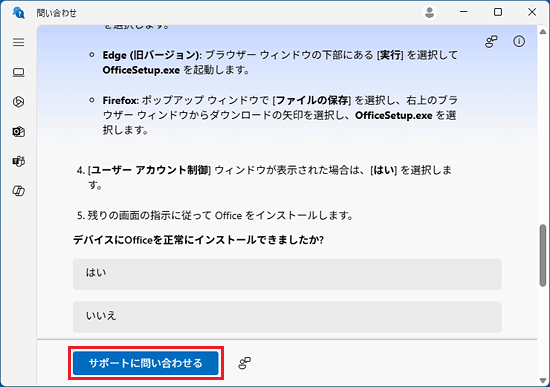Open the user account profile icon

(x=429, y=13)
